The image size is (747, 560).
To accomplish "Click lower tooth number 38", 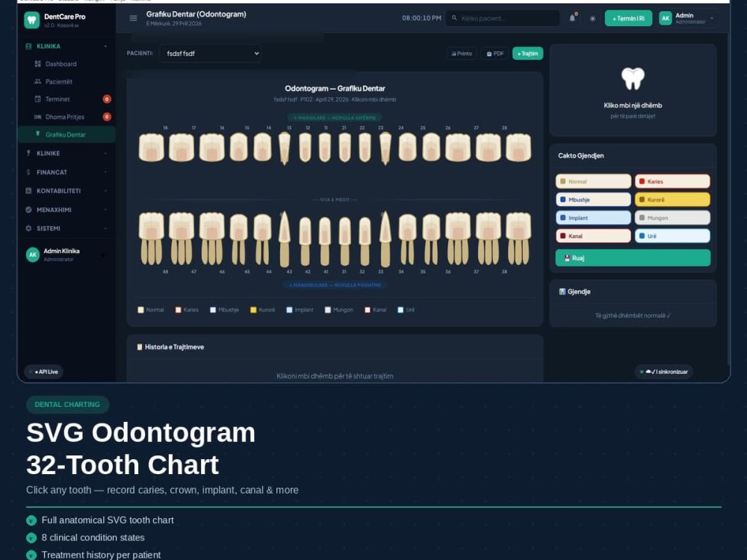I will pyautogui.click(x=518, y=238).
